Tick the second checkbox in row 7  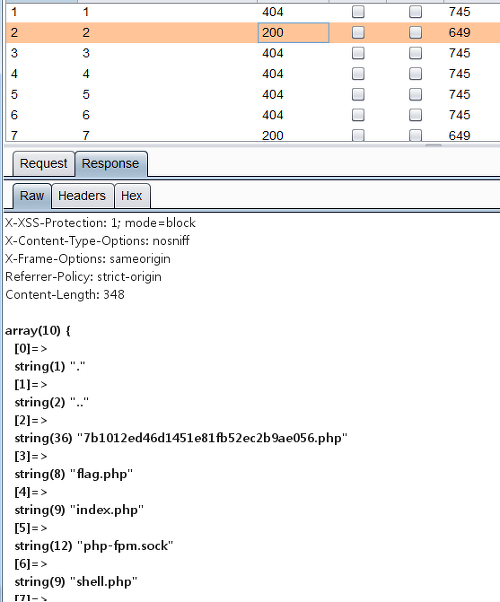(416, 135)
